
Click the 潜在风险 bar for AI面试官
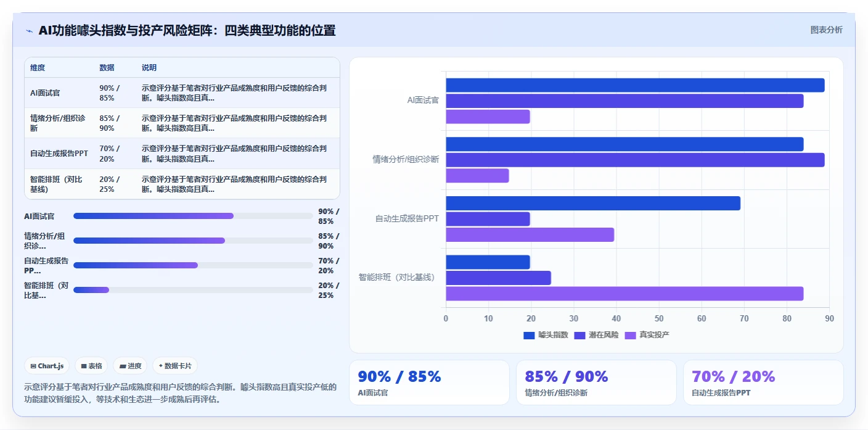[x=624, y=101]
